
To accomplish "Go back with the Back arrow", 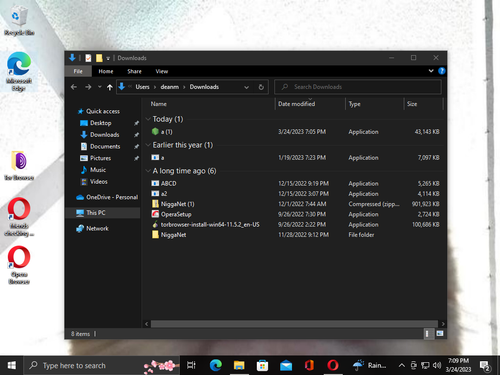I will click(x=74, y=87).
